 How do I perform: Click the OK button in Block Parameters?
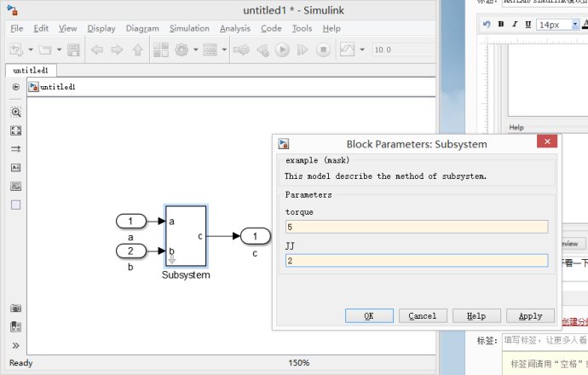369,315
